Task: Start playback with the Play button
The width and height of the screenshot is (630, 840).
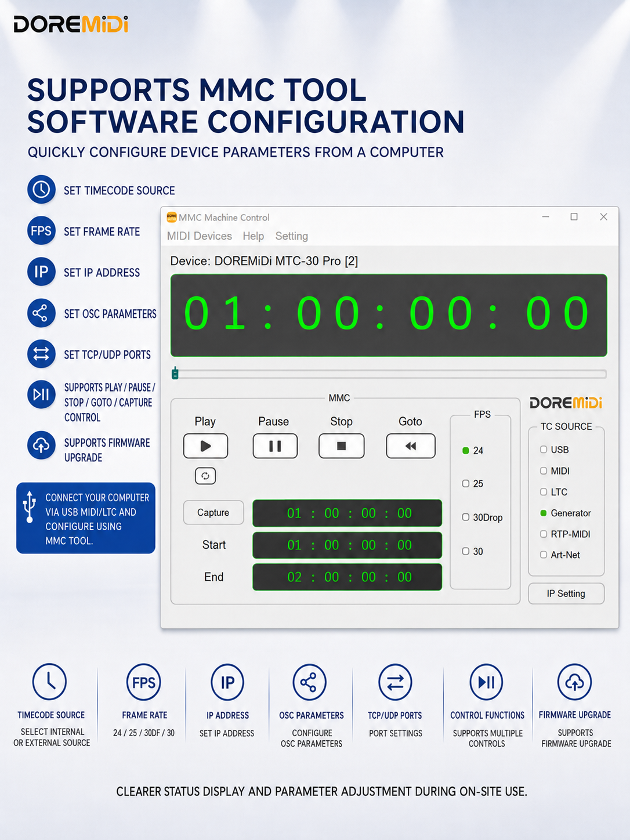Action: [x=205, y=446]
